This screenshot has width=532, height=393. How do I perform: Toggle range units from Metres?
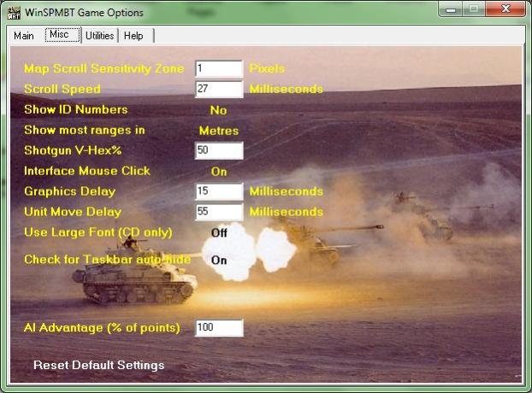218,131
